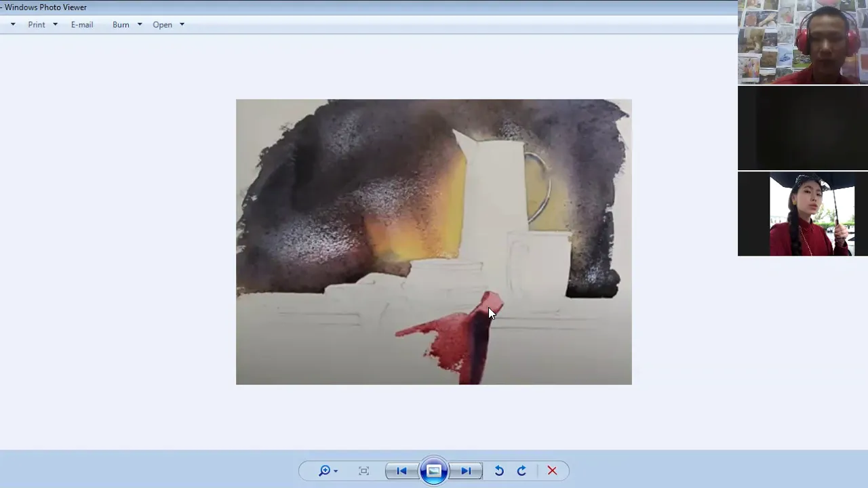The width and height of the screenshot is (868, 488).
Task: Open the Burn menu
Action: tap(121, 24)
